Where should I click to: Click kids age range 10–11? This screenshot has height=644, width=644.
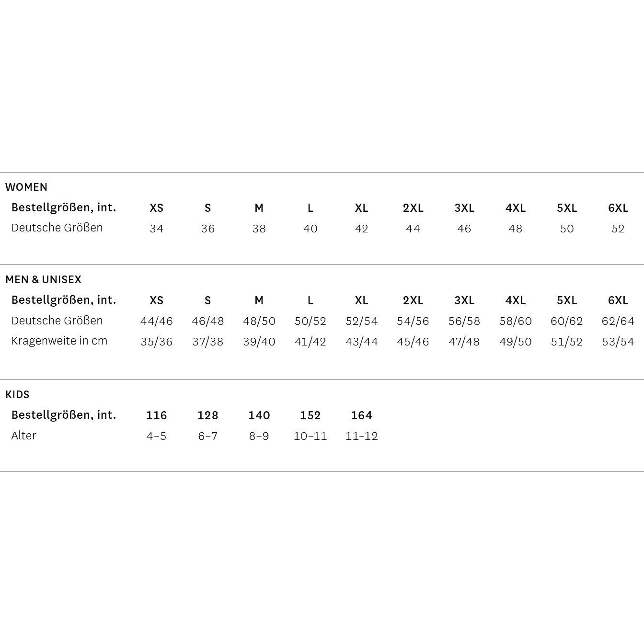(x=310, y=436)
